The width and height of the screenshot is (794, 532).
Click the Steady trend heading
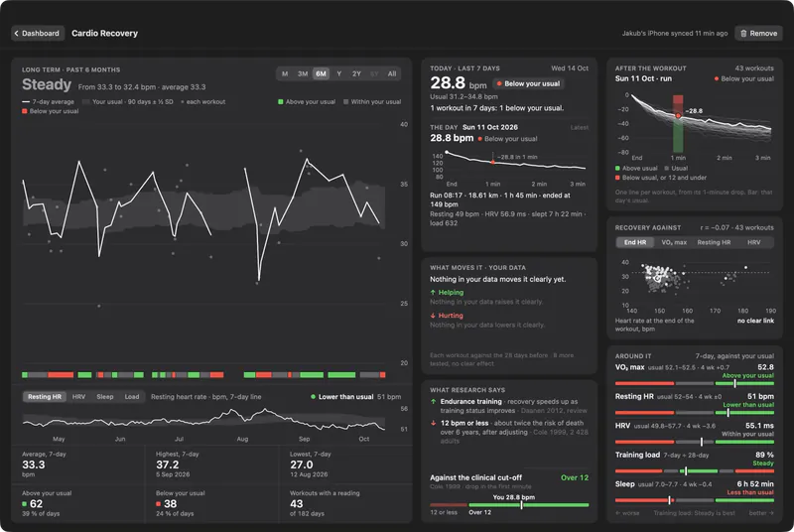click(47, 84)
